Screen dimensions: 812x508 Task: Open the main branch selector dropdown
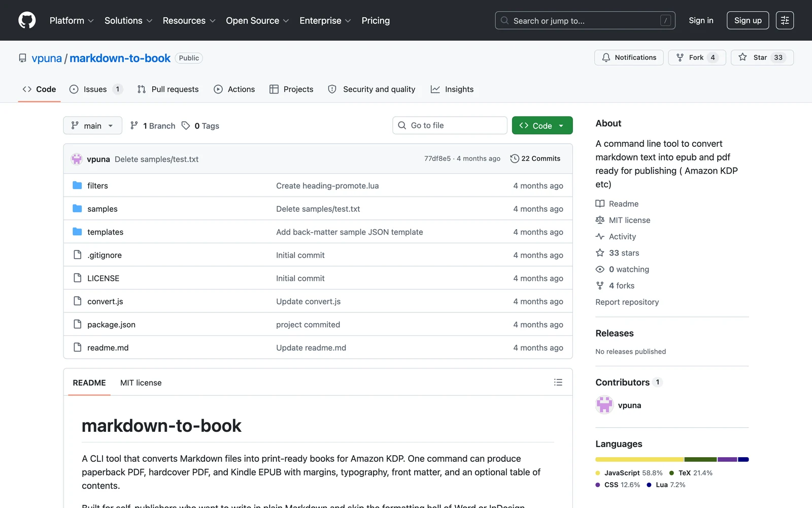pyautogui.click(x=92, y=125)
